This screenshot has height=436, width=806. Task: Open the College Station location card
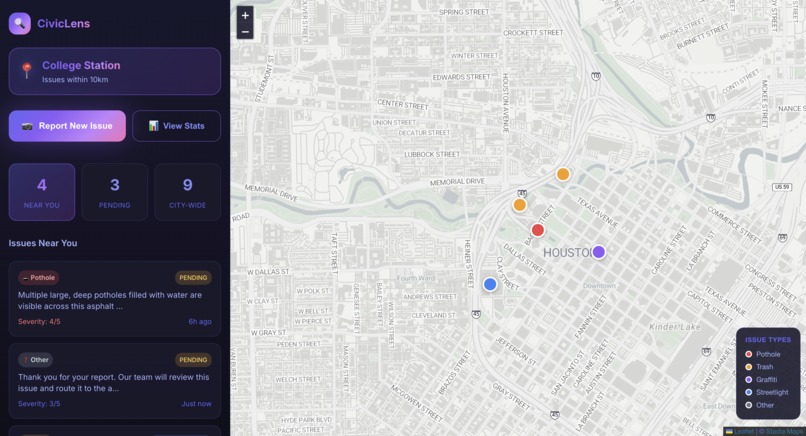(115, 71)
